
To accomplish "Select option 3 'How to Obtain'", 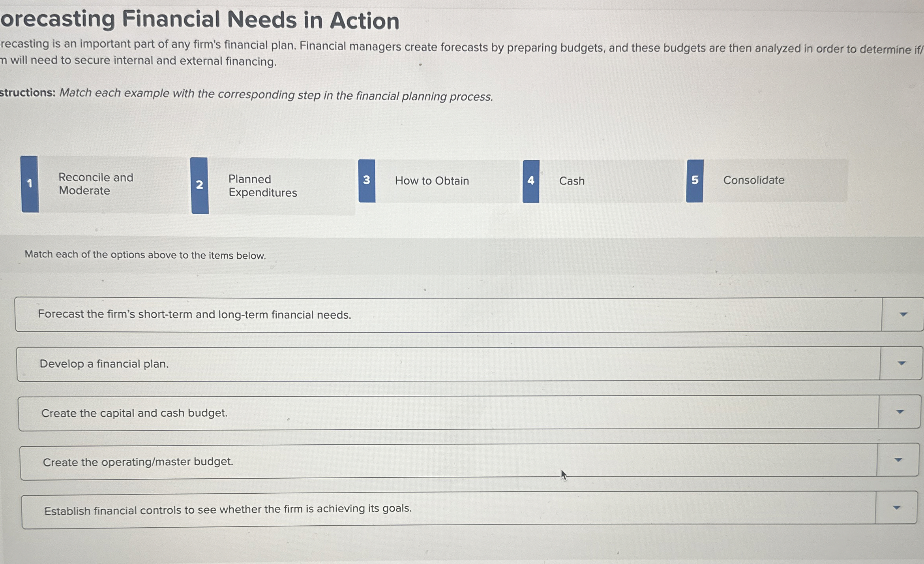I will [432, 181].
